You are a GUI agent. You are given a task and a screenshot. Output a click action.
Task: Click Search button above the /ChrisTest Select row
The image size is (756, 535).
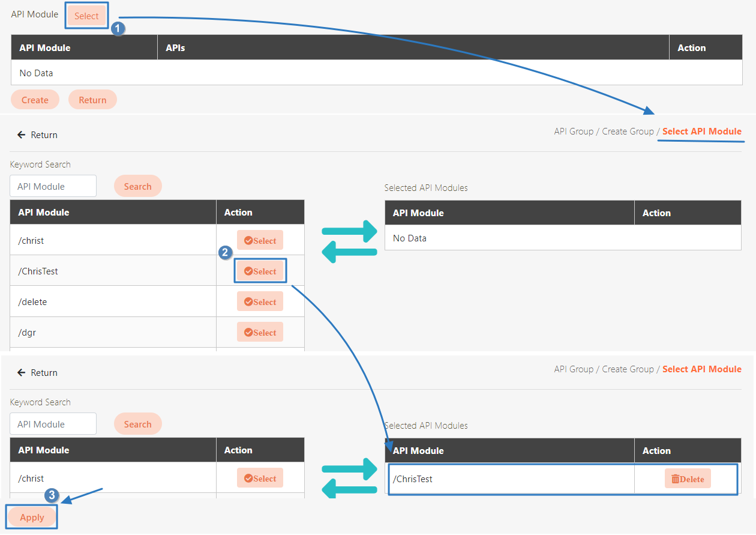[x=137, y=186]
